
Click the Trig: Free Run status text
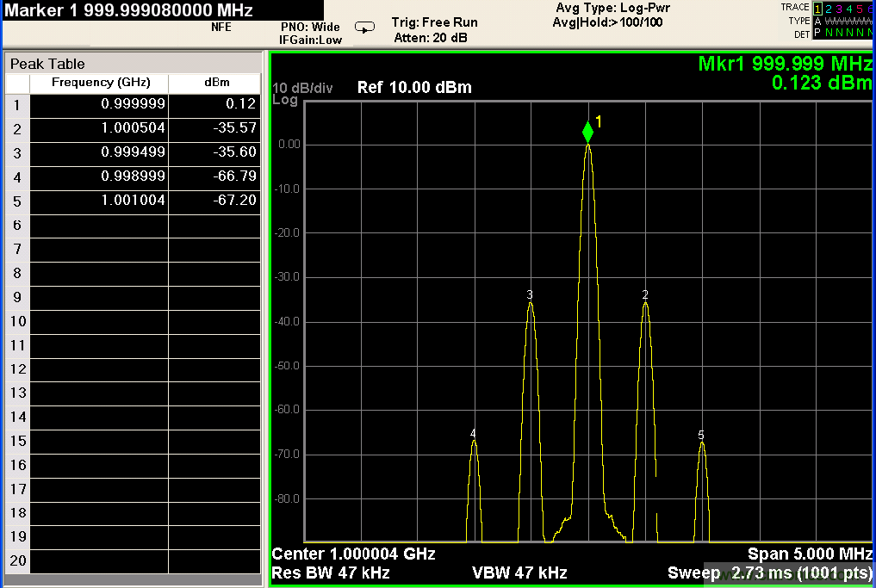tap(434, 22)
